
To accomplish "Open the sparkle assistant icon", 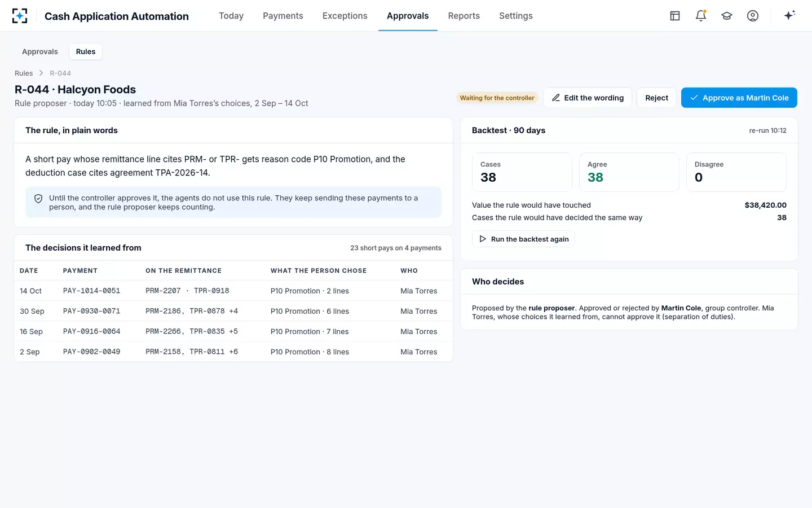I will pos(789,15).
